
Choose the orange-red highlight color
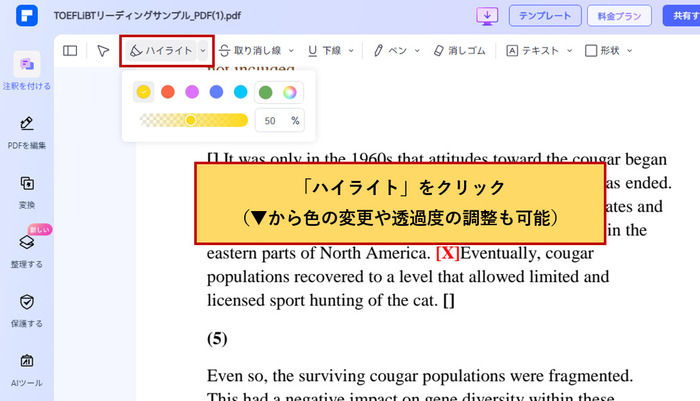coord(168,92)
